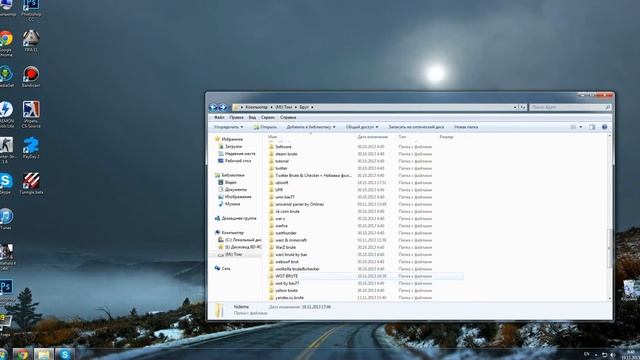The height and width of the screenshot is (360, 640).
Task: Open the 'Вид' menu
Action: [x=252, y=117]
